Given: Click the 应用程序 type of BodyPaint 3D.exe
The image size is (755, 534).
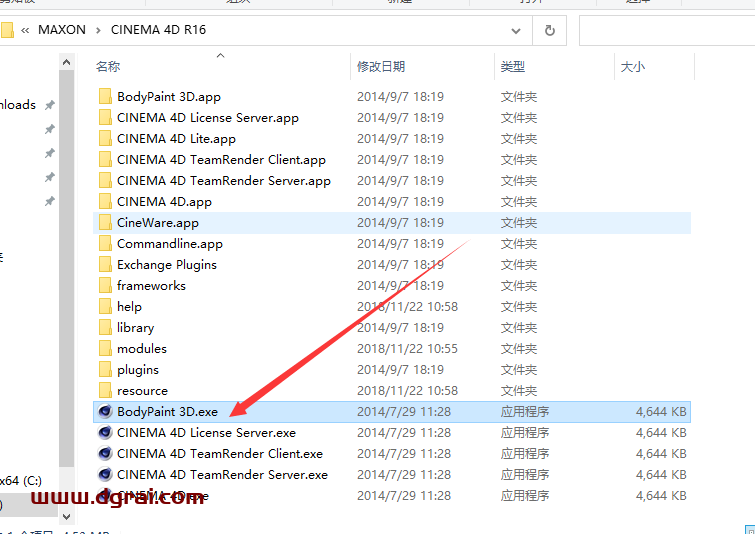Looking at the screenshot, I should [525, 412].
